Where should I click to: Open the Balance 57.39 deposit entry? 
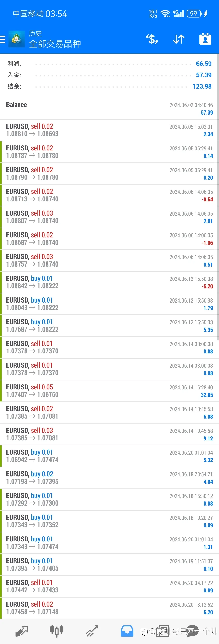109,108
